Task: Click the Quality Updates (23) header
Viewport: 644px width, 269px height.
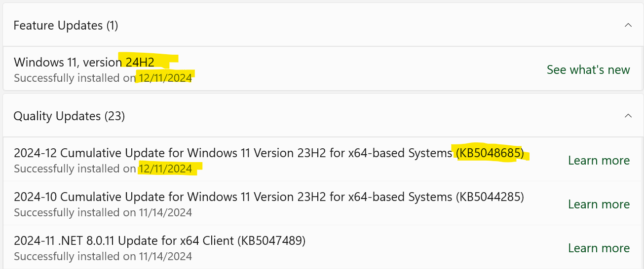Action: pyautogui.click(x=69, y=116)
